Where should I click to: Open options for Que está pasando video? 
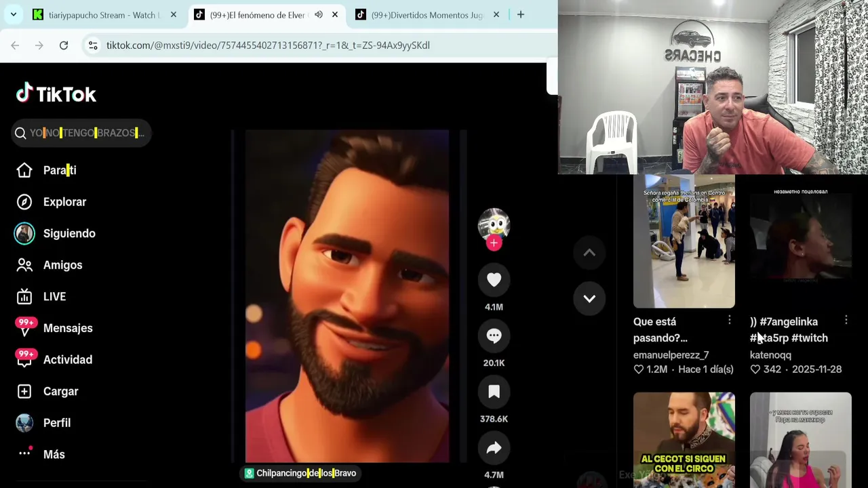(x=729, y=319)
